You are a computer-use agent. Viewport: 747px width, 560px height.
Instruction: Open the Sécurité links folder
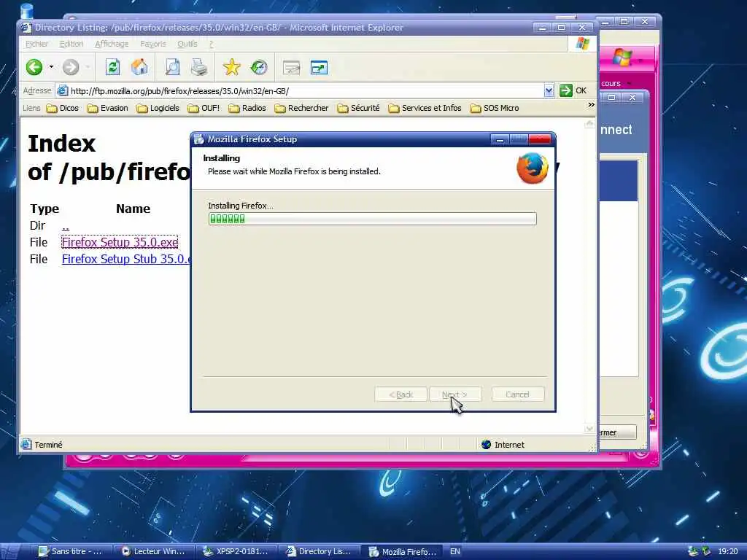tap(359, 108)
